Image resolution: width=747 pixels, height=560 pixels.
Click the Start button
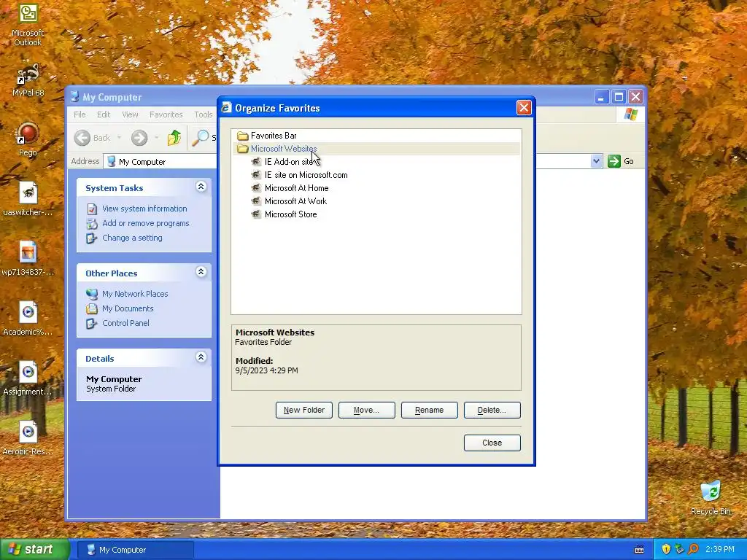click(34, 550)
